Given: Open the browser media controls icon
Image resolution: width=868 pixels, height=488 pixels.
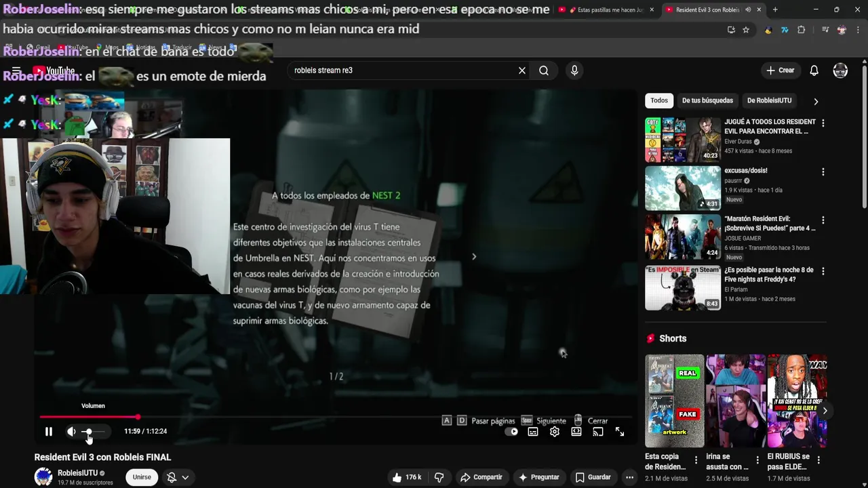Looking at the screenshot, I should [x=825, y=30].
